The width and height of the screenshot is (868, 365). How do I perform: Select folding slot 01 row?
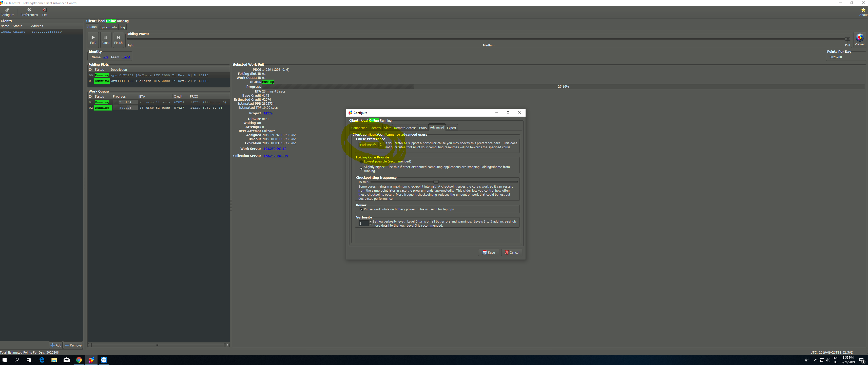click(x=159, y=81)
